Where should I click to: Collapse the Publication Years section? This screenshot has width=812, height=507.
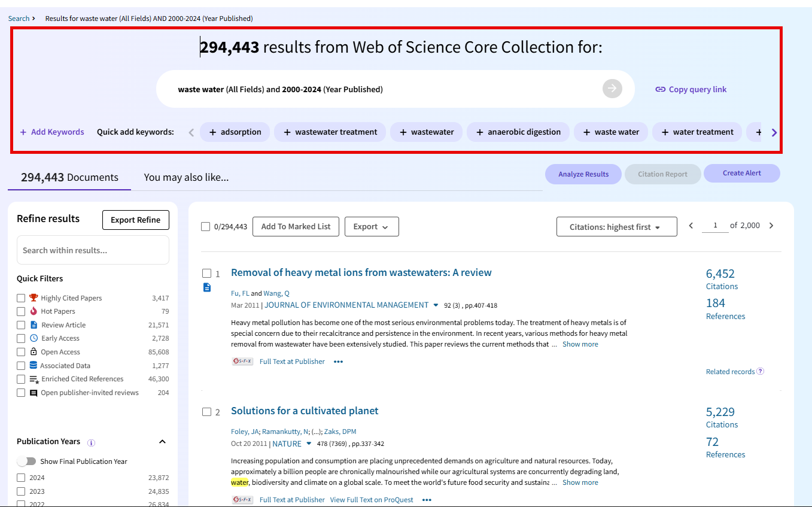coord(162,442)
